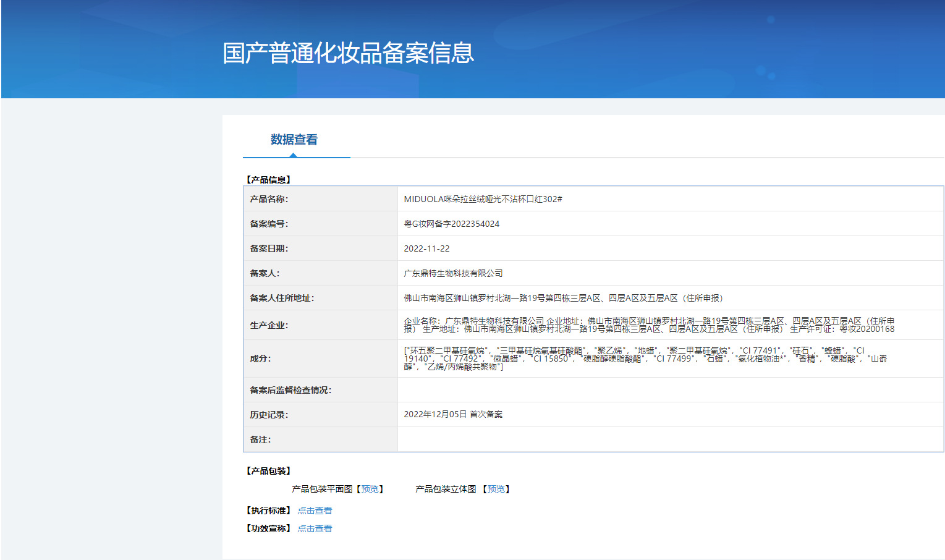Screen dimensions: 945x560
Task: Click the 产品包装平面图 label text
Action: (x=322, y=489)
